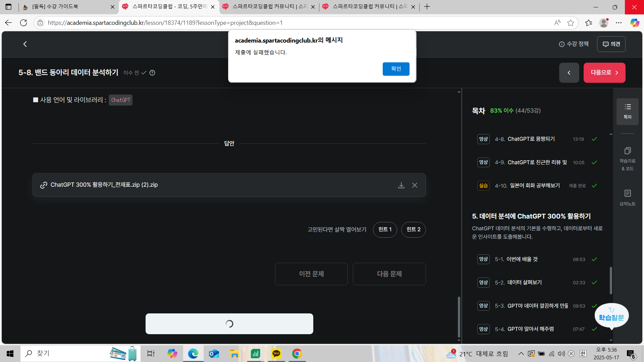This screenshot has height=362, width=644.
Task: Click the content area scrollbar thumb
Action: [459, 317]
